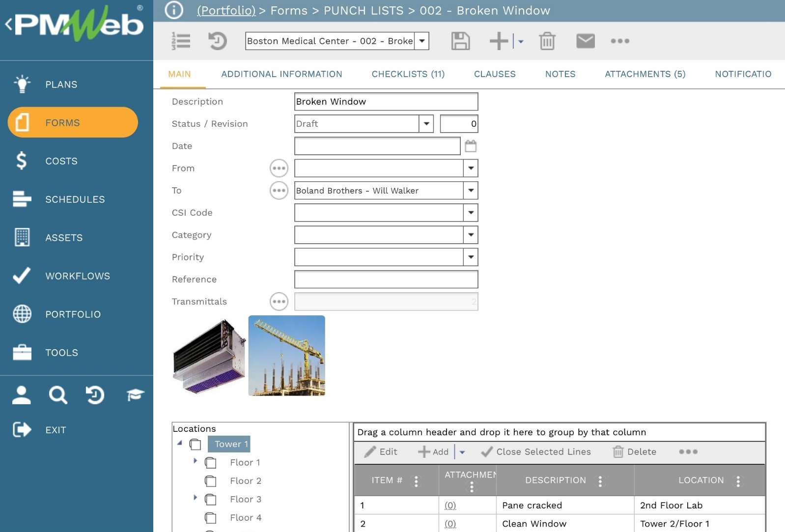Open the calendar picker beside Date field

coord(471,146)
